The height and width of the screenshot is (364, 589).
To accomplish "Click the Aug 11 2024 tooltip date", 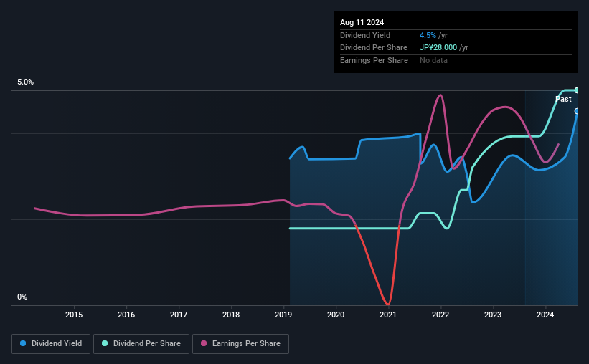I will tap(362, 22).
